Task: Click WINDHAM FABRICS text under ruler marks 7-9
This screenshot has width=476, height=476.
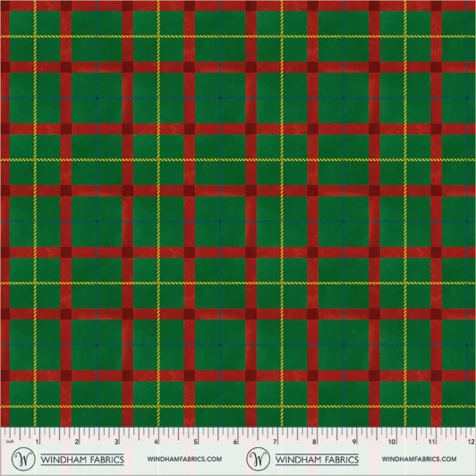Action: point(317,459)
